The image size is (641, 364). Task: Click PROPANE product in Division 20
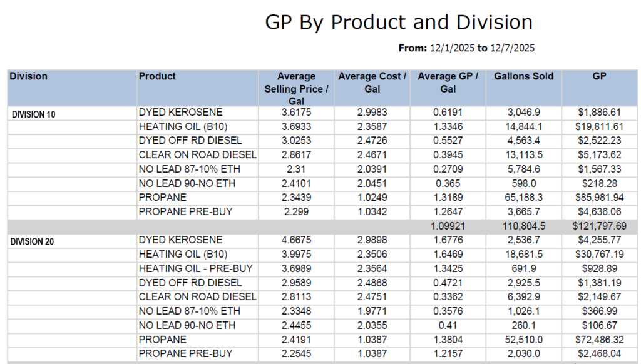point(163,340)
